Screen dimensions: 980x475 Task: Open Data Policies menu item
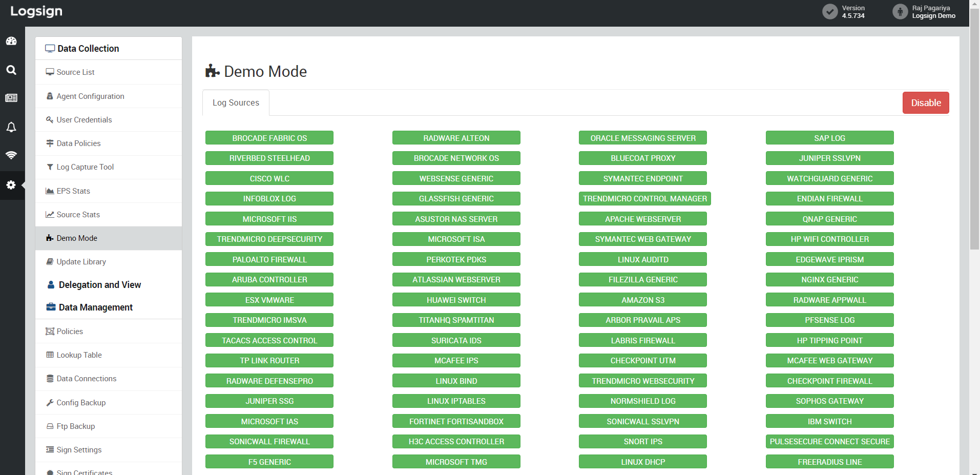tap(109, 143)
